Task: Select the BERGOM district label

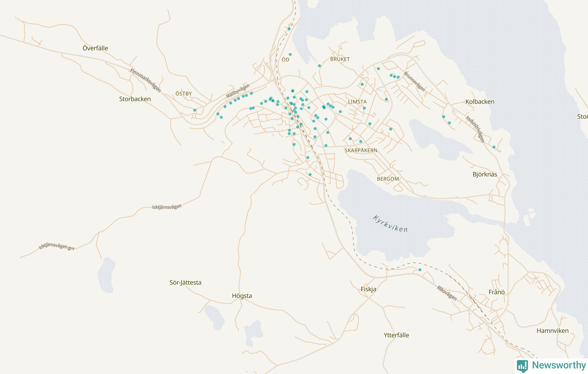Action: [x=388, y=179]
